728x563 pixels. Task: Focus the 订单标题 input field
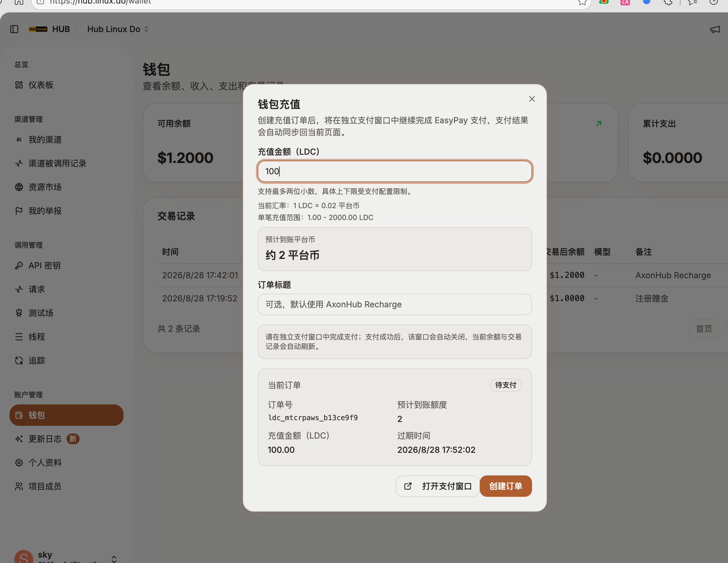point(395,304)
